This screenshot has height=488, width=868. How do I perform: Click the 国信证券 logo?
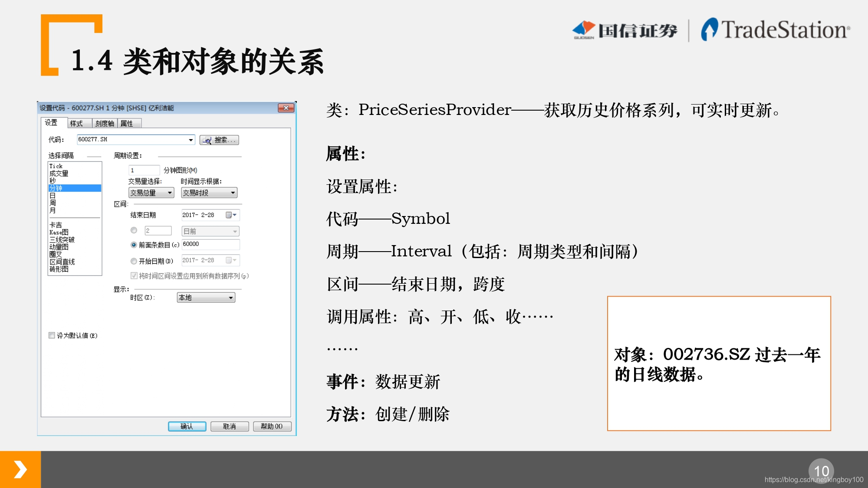(625, 30)
